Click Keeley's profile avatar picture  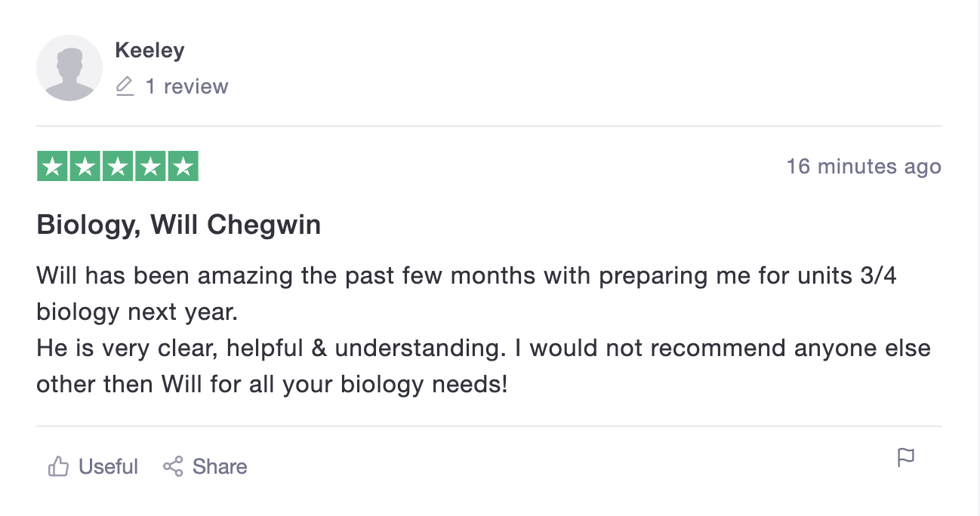point(69,68)
